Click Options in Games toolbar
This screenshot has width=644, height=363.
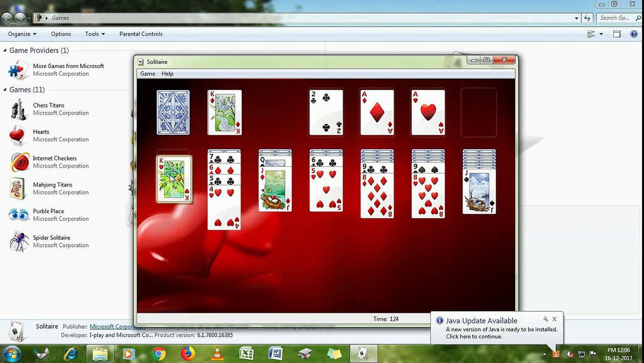61,34
